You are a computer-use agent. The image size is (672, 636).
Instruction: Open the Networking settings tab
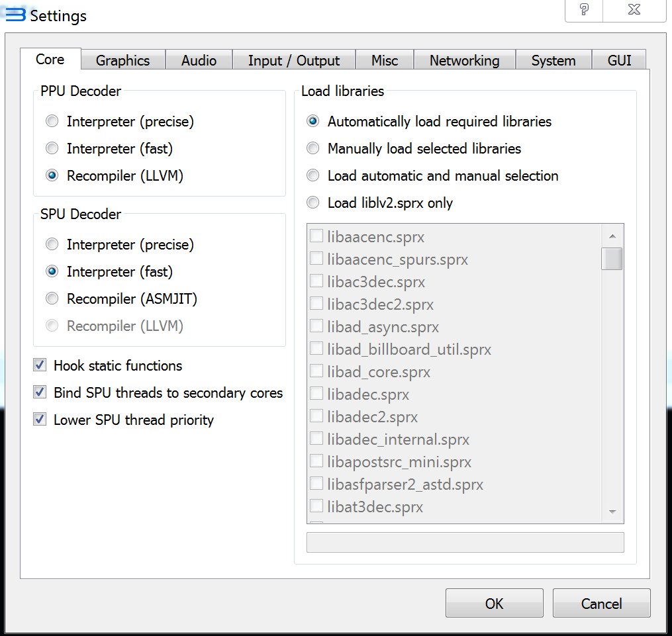[464, 61]
